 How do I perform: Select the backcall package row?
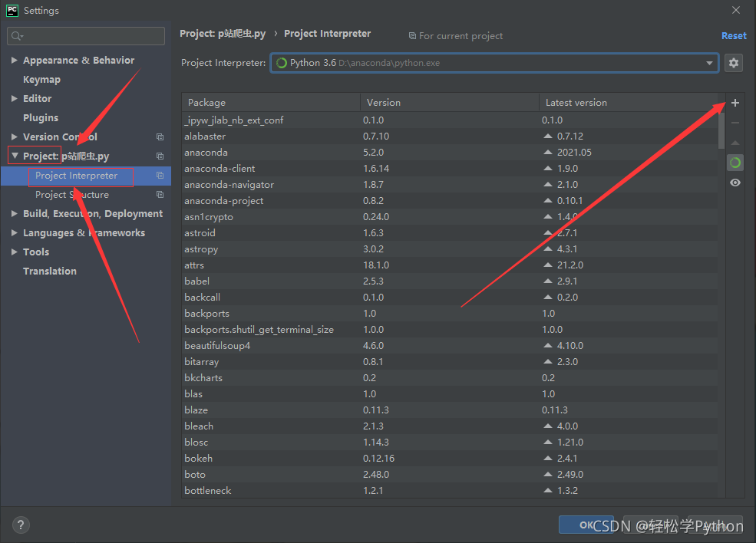click(x=449, y=298)
